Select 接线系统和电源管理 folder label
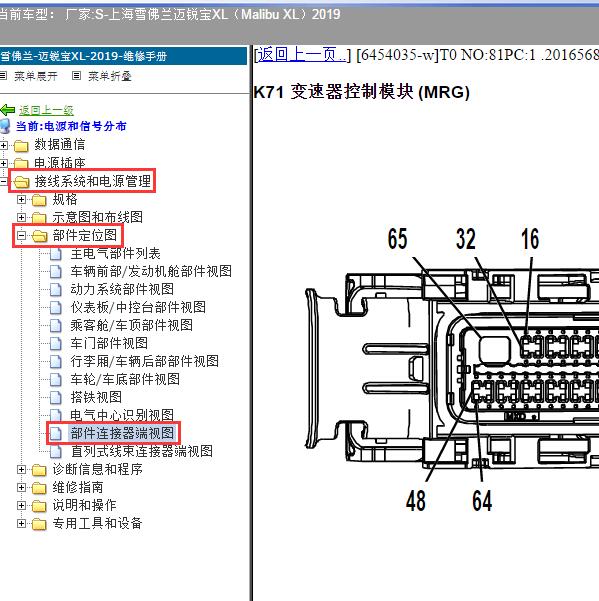 point(93,181)
